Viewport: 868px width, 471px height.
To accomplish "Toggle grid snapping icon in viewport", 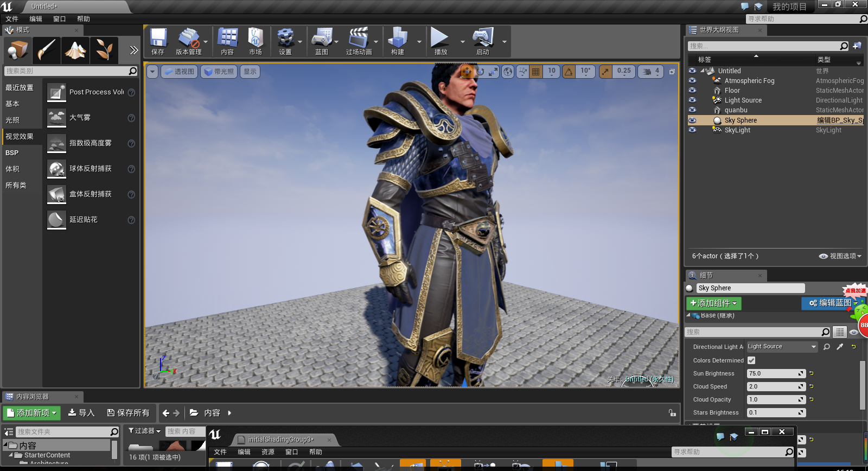I will point(535,72).
